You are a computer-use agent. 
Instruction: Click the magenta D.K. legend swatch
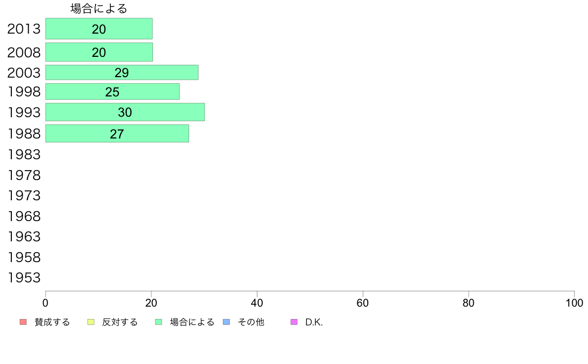(x=294, y=322)
